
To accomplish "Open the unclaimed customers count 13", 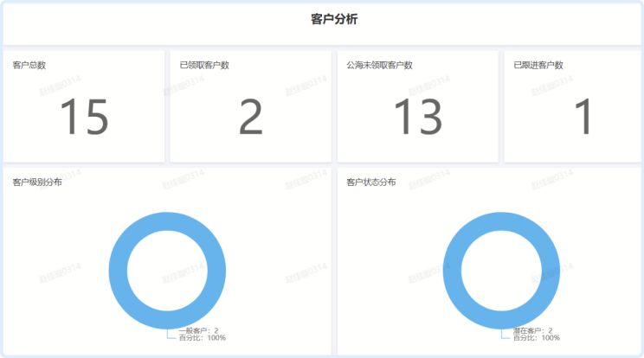I will click(x=417, y=118).
